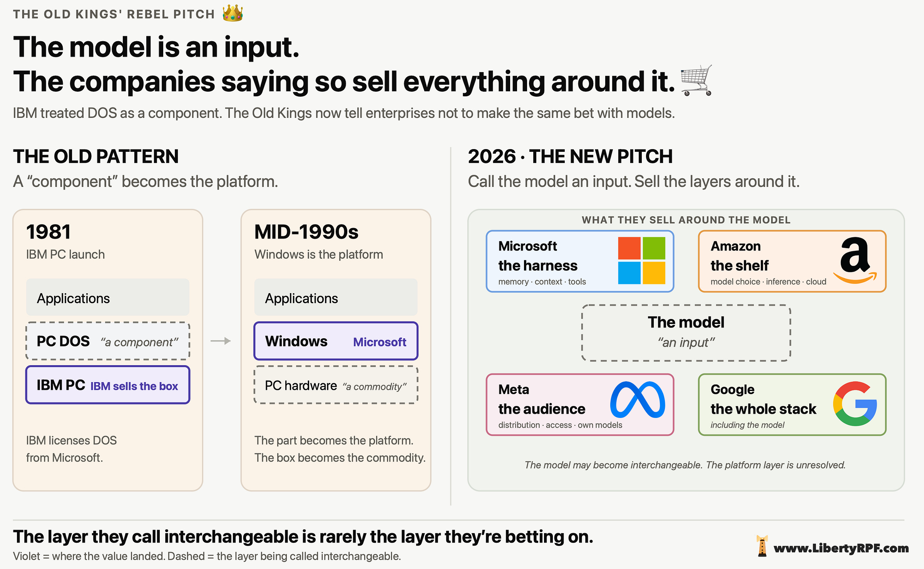Click the line "The part becomes the platform."
The height and width of the screenshot is (569, 924).
[x=334, y=440]
